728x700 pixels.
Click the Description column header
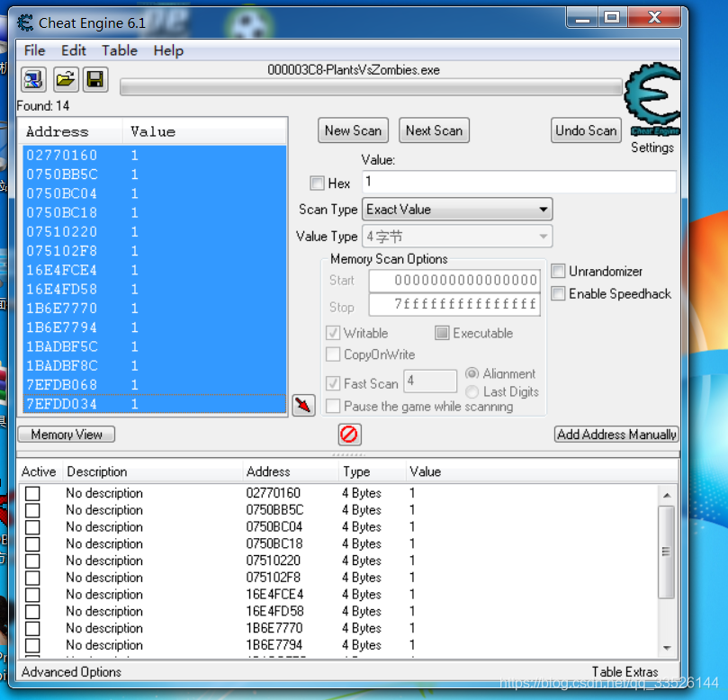pos(153,471)
